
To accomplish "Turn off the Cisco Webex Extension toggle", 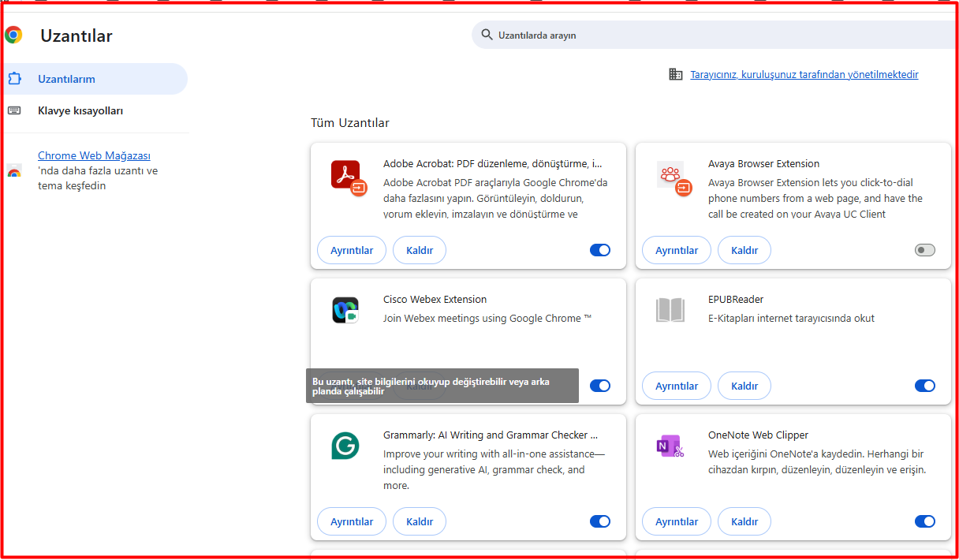I will pos(600,386).
